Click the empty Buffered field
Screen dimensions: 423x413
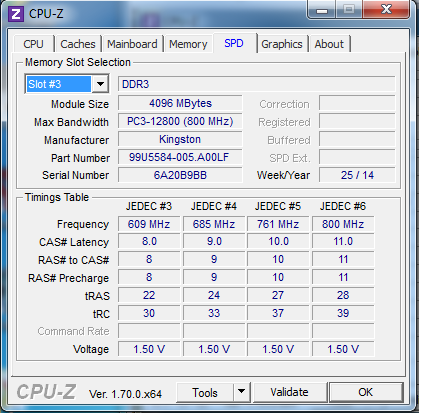pos(357,139)
